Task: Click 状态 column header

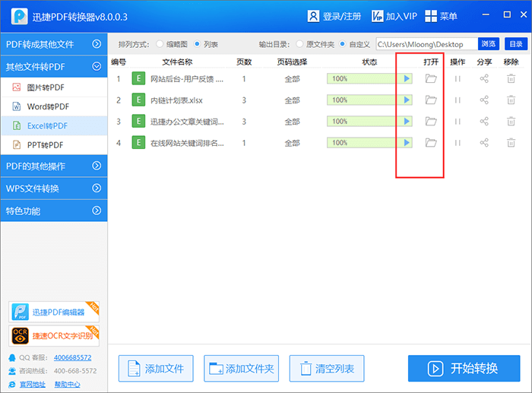Action: point(369,62)
